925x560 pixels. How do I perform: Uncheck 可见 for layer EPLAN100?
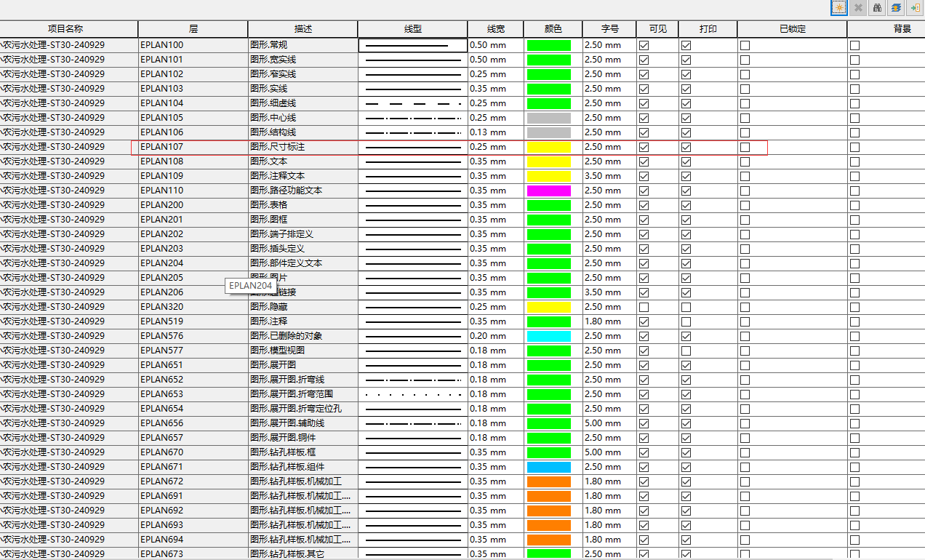coord(644,45)
